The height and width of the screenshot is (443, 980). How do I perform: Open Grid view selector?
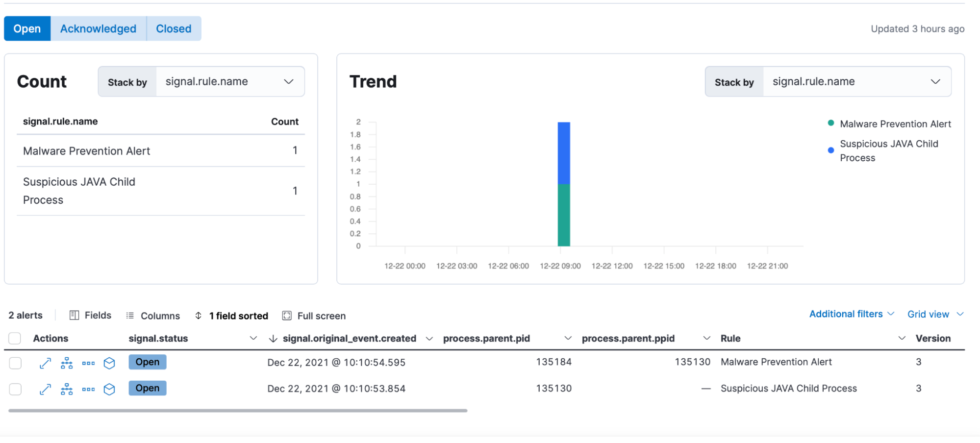tap(935, 314)
